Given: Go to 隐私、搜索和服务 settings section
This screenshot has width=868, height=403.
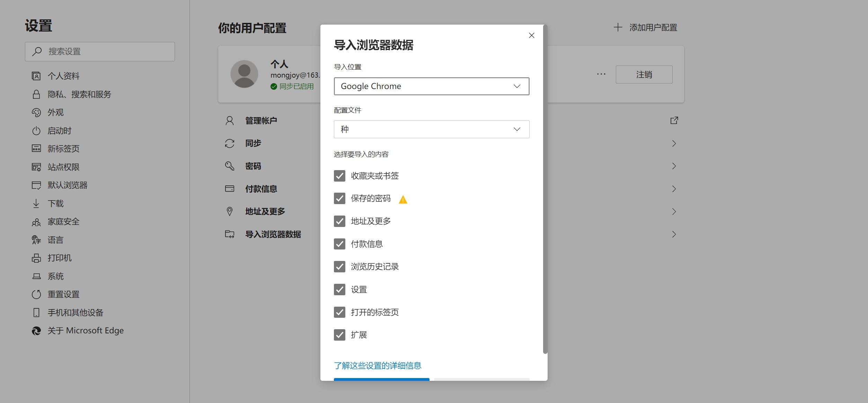Looking at the screenshot, I should [79, 94].
